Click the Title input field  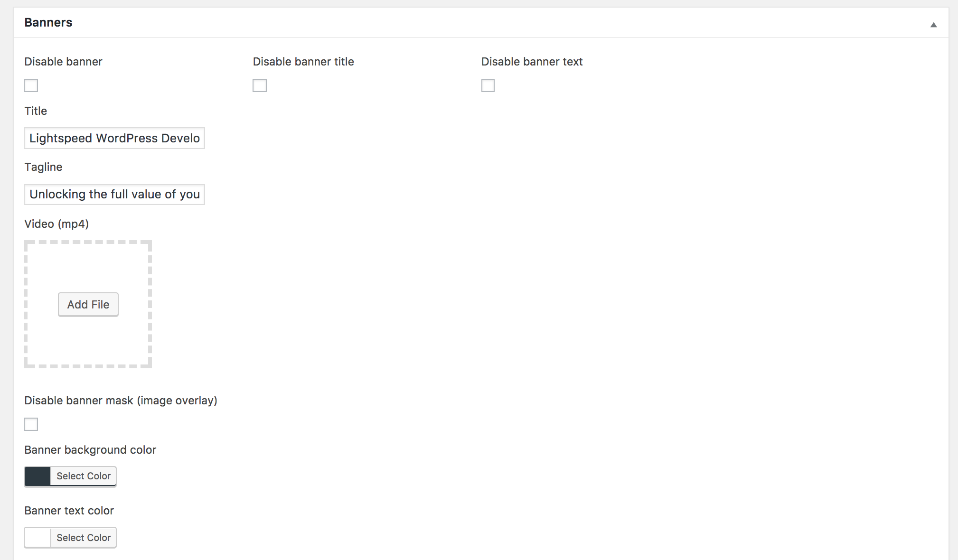pyautogui.click(x=114, y=138)
